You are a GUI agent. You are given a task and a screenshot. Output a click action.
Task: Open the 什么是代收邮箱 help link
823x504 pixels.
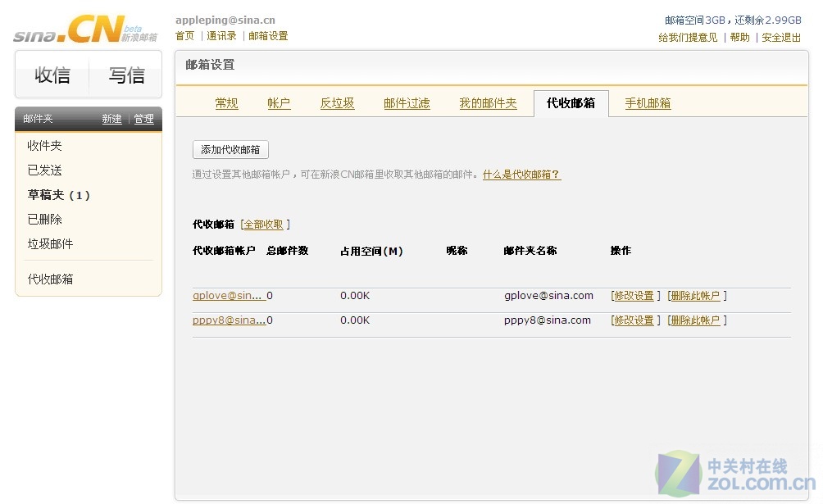(x=522, y=174)
